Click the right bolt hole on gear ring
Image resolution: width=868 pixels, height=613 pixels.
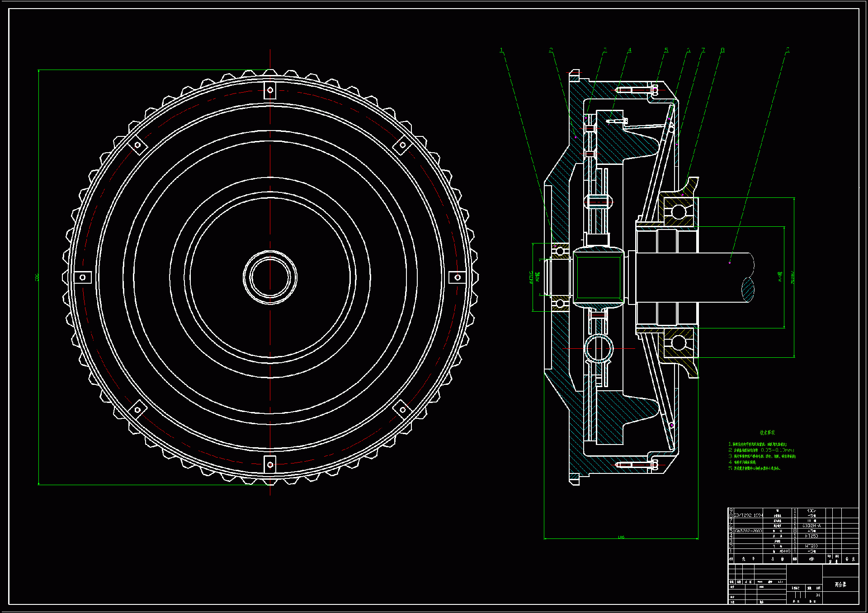pos(458,277)
